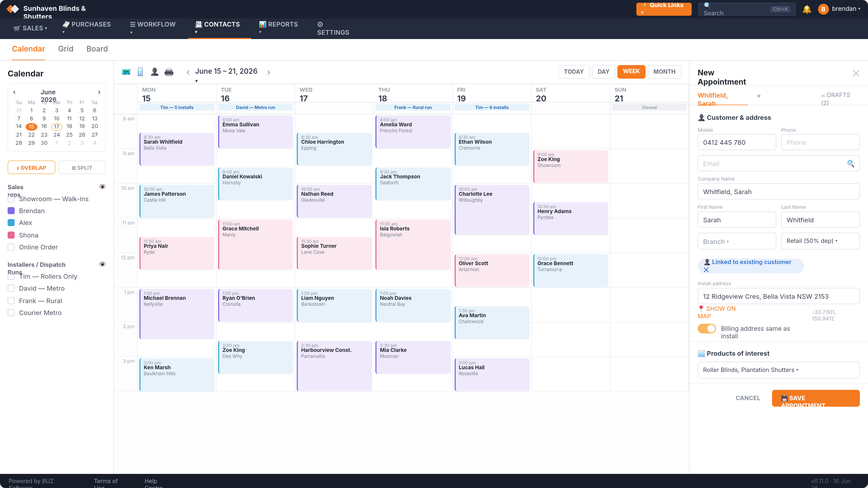
Task: Open Harbourview Const. appointment
Action: 334,366
